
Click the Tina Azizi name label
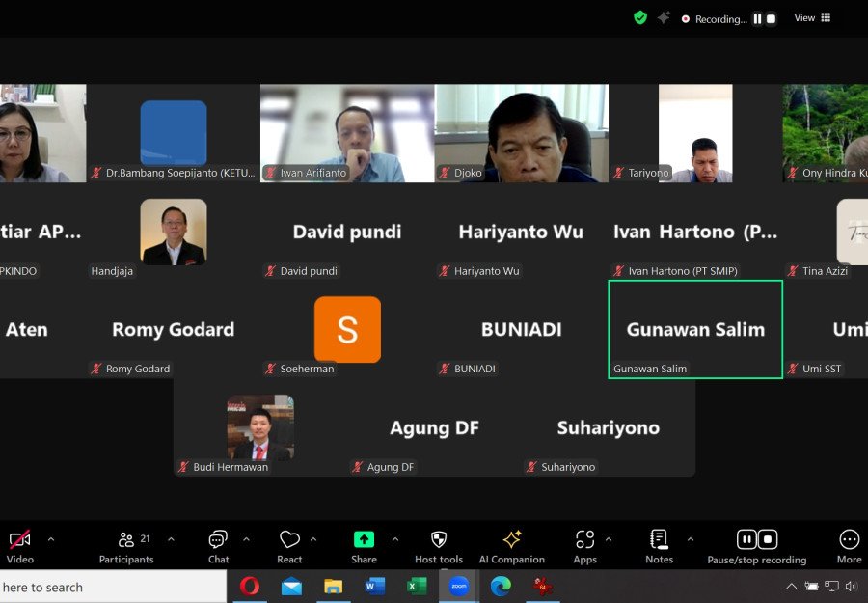pyautogui.click(x=825, y=271)
